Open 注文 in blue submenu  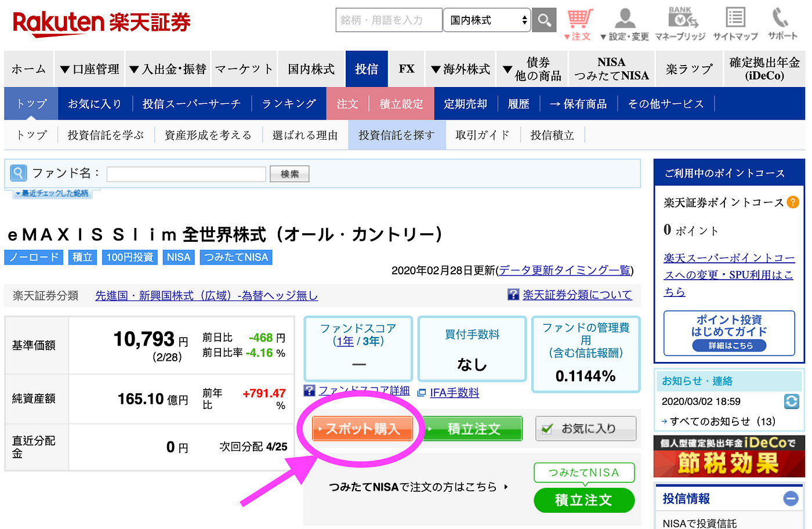tap(347, 104)
